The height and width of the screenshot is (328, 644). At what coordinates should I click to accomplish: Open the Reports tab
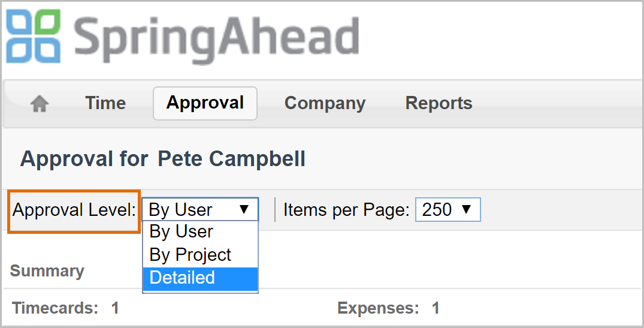(439, 103)
